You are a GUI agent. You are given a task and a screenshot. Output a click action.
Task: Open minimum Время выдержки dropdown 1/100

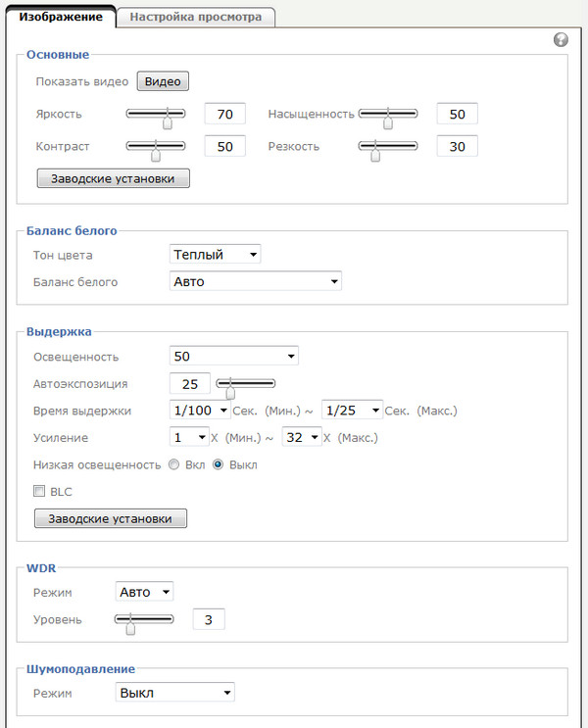tap(200, 411)
